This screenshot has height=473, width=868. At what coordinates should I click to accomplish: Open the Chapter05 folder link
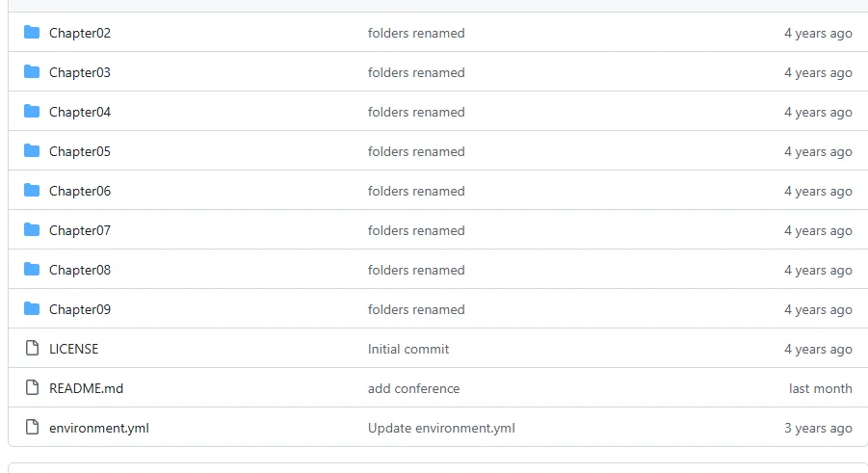80,151
